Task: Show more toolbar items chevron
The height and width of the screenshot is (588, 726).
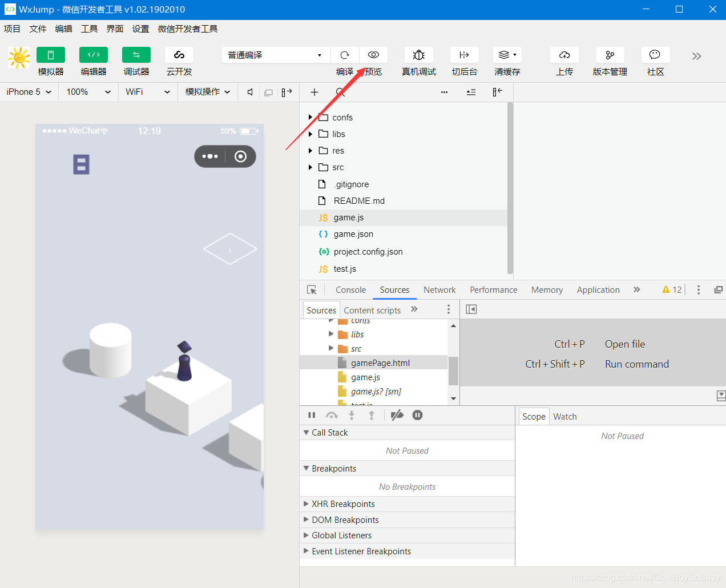Action: (696, 56)
